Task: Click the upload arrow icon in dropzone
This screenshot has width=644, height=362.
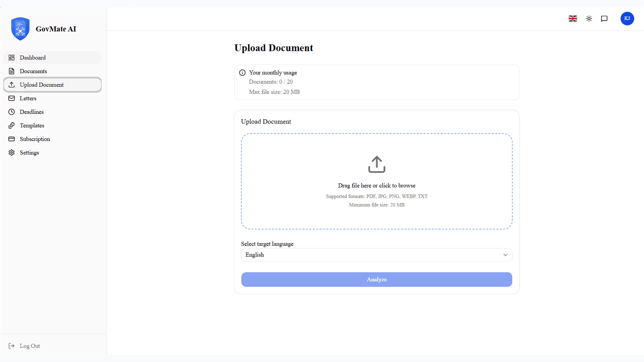Action: pos(377,164)
